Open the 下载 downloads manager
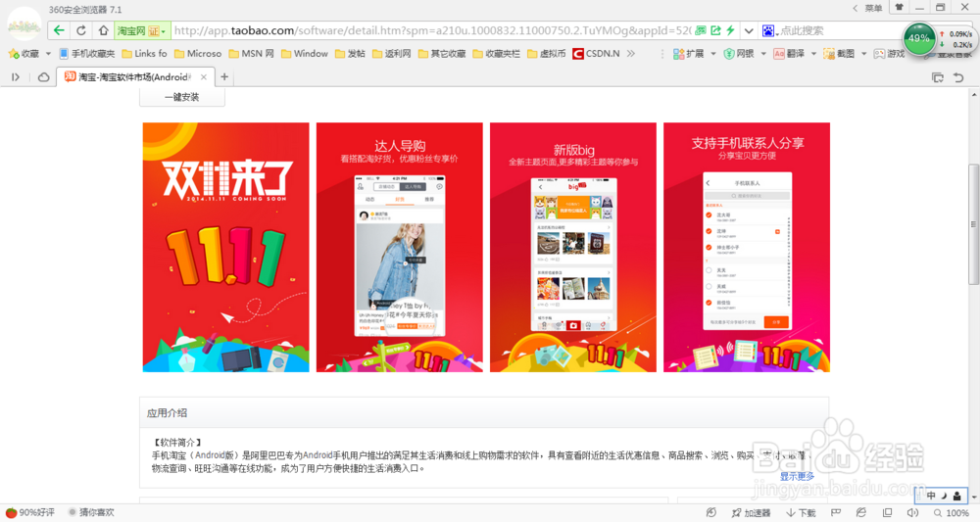The width and height of the screenshot is (980, 522). point(801,512)
